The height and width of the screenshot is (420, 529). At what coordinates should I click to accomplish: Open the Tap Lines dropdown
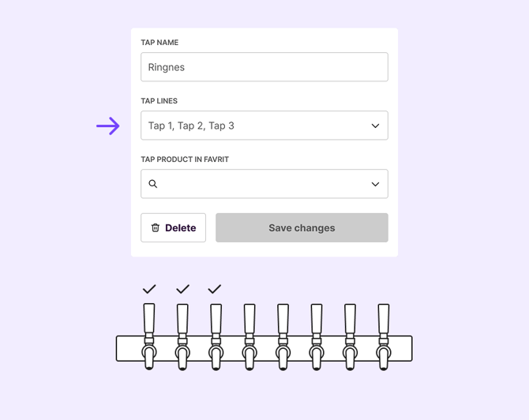click(x=264, y=126)
